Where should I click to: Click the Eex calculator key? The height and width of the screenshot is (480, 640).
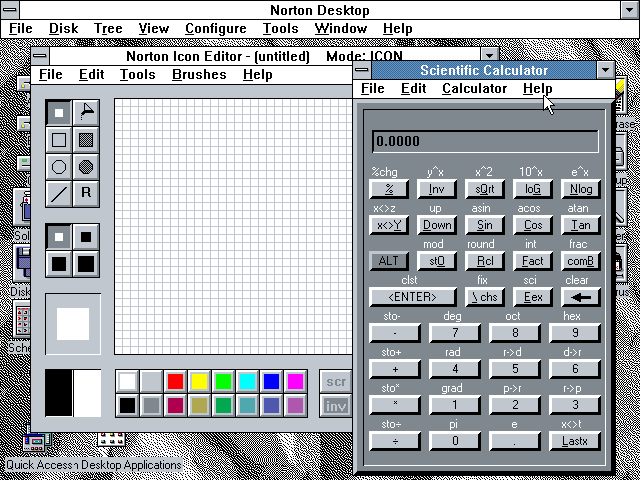pyautogui.click(x=533, y=297)
